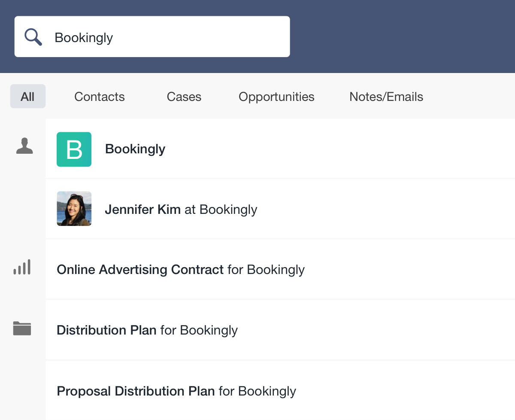Click Jennifer Kim's profile photo
Screen dimensions: 515x420
pos(74,209)
